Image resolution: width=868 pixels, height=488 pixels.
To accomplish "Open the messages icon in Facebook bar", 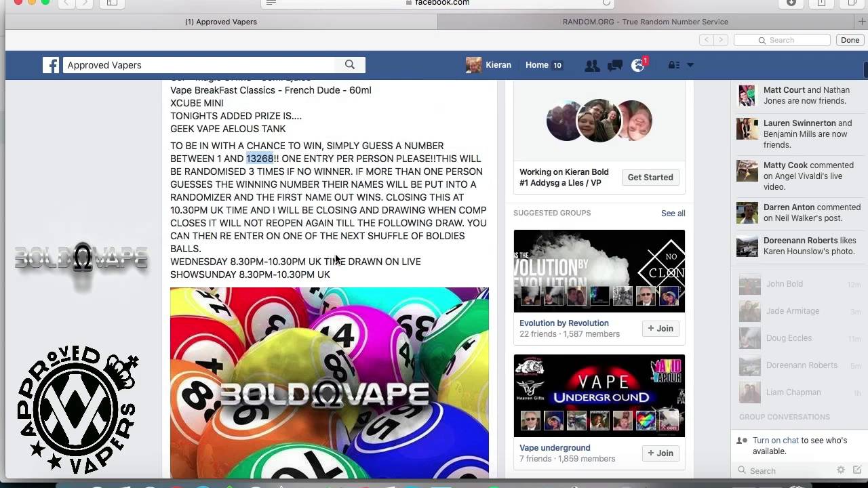I will pos(615,65).
